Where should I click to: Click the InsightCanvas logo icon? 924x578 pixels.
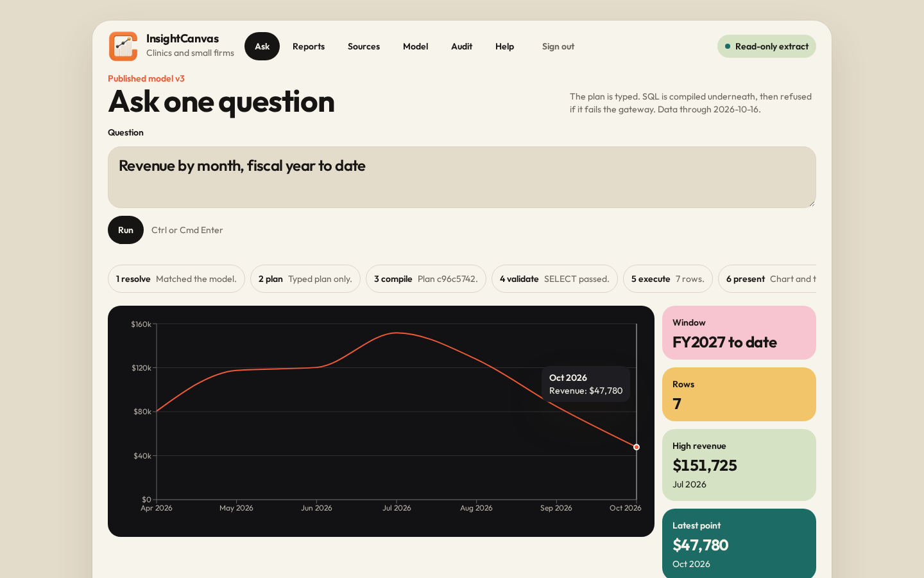pyautogui.click(x=123, y=46)
